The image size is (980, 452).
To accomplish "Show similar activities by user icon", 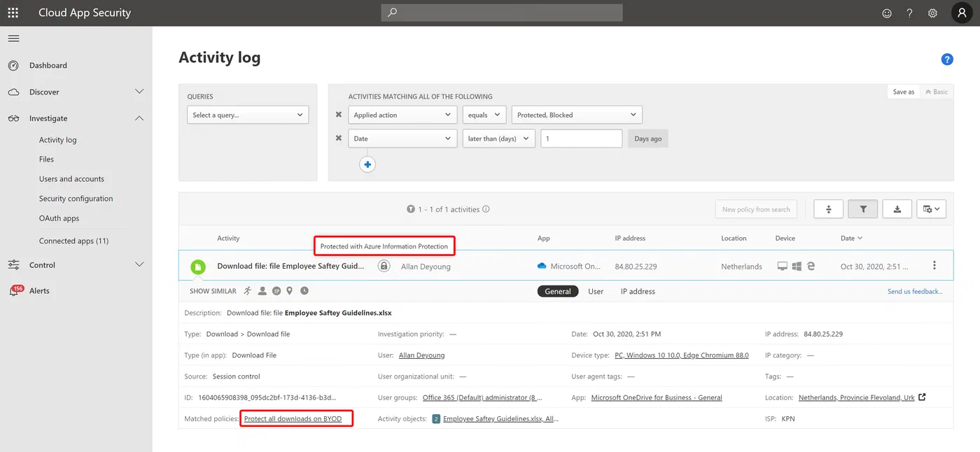I will [x=262, y=291].
